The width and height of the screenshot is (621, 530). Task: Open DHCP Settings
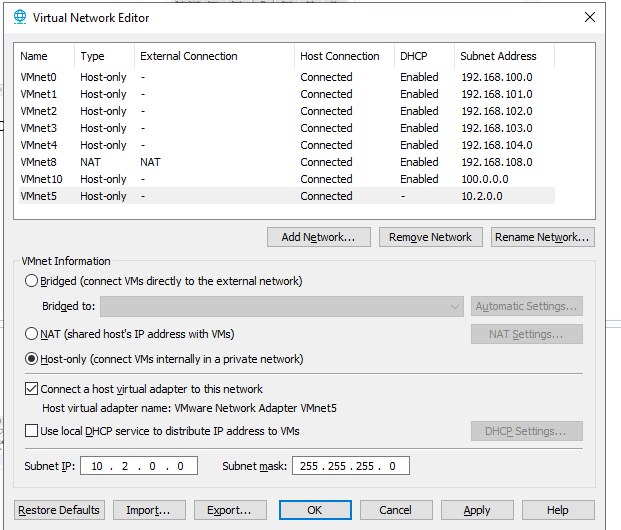coord(527,431)
